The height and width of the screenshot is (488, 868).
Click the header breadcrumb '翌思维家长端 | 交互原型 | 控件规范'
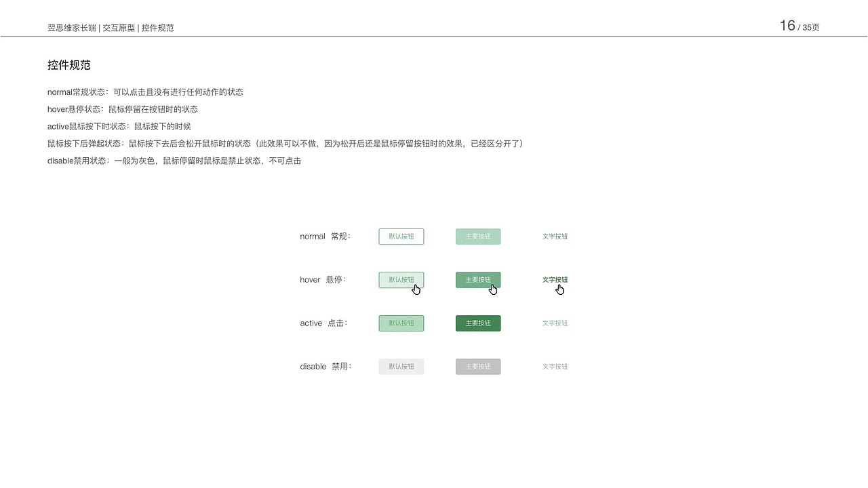point(111,28)
